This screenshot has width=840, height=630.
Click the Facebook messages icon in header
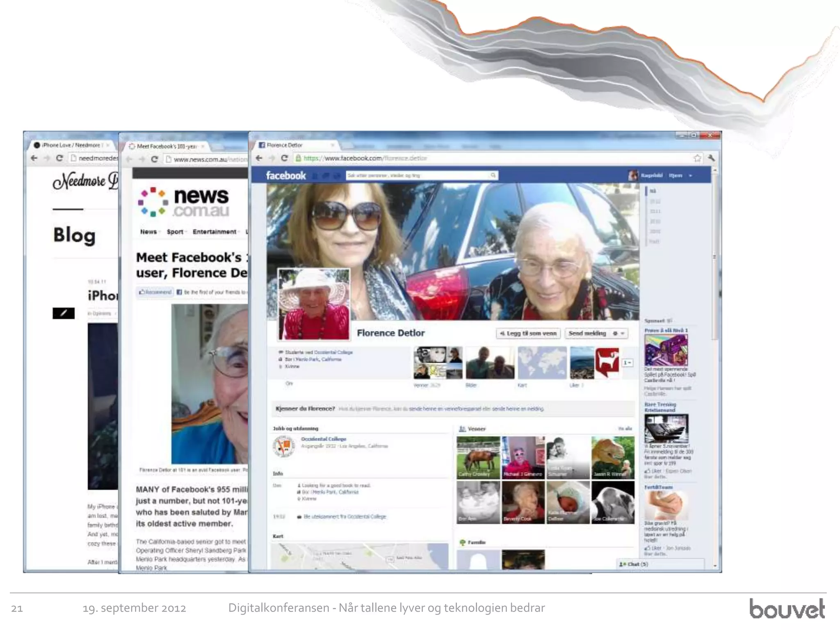[326, 176]
